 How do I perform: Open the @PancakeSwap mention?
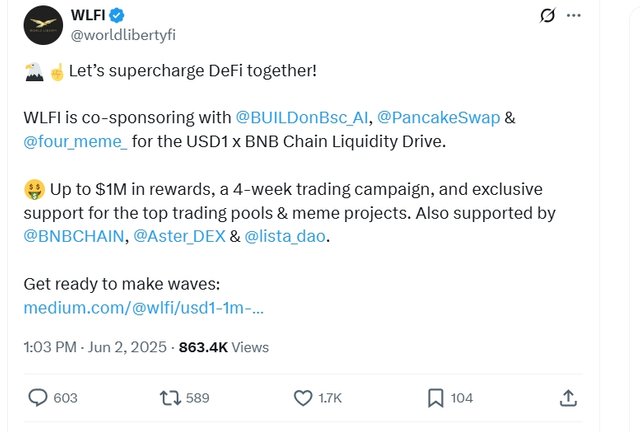(x=432, y=118)
